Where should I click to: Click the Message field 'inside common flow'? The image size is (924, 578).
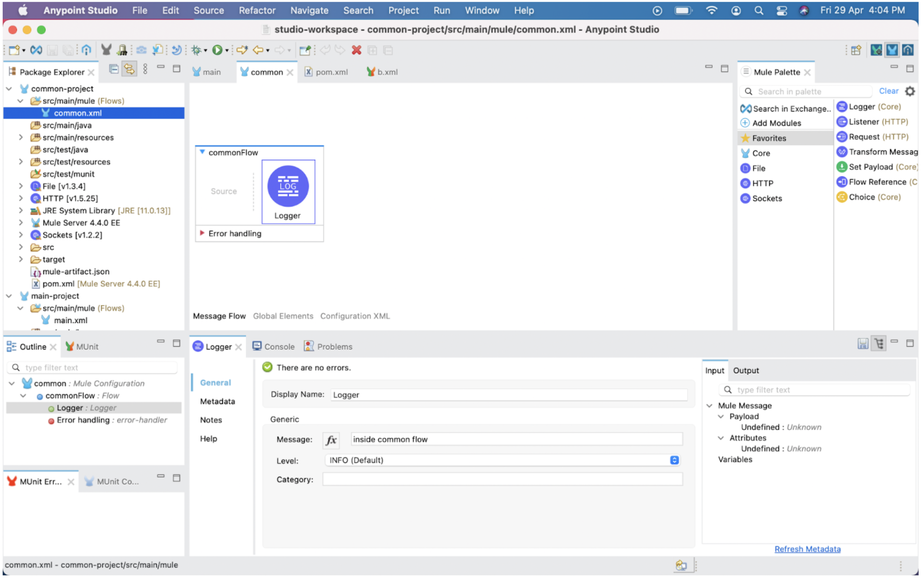516,440
